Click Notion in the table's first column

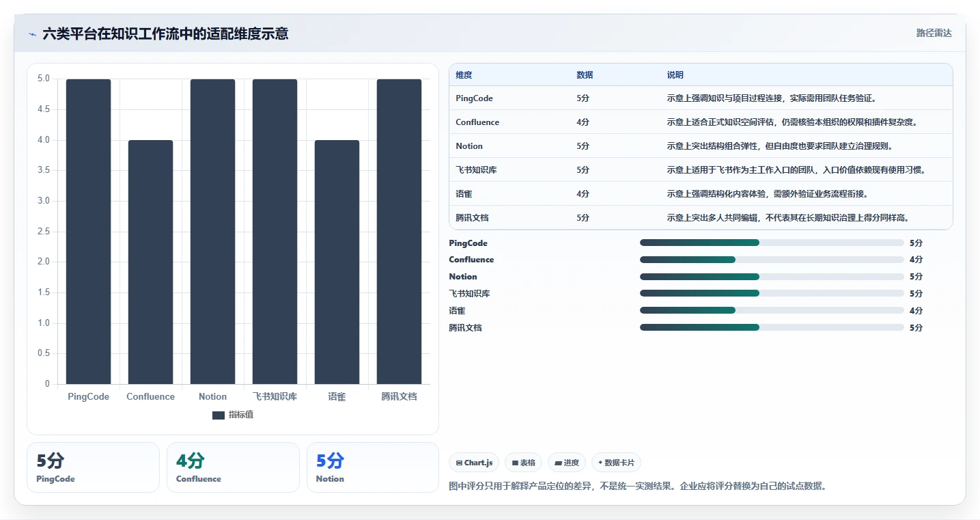point(469,146)
